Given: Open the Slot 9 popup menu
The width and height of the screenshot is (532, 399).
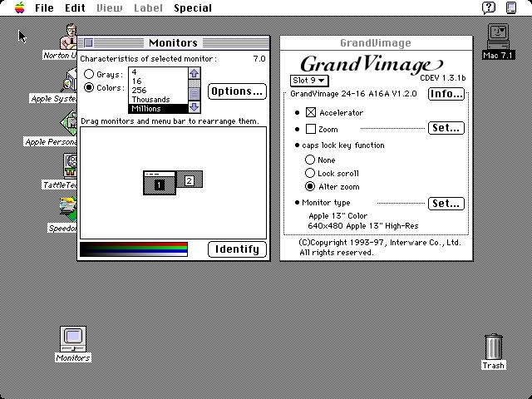Looking at the screenshot, I should coord(308,81).
